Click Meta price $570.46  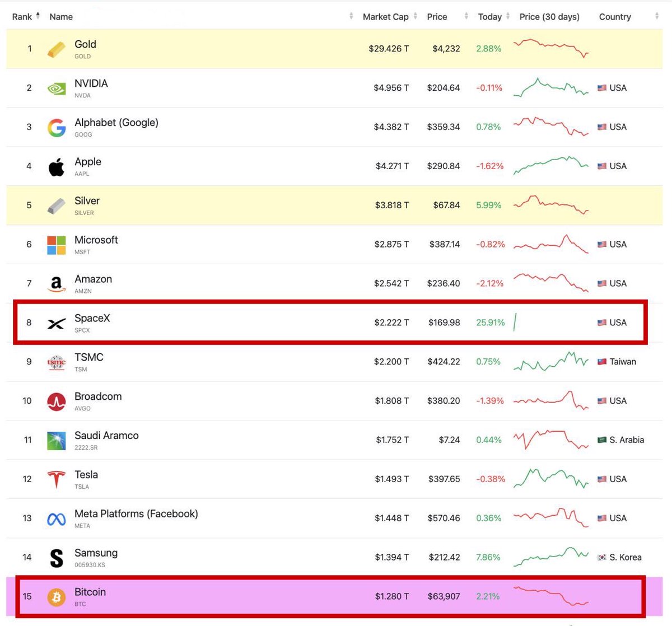444,518
